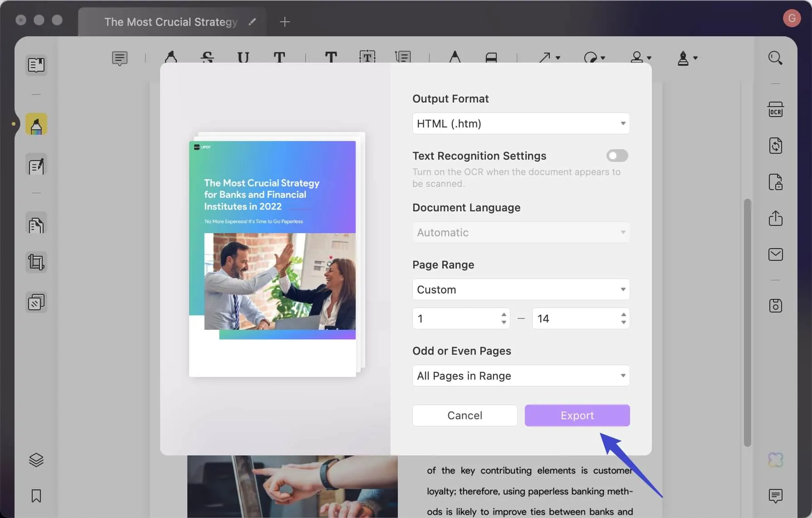Select the Strikethrough markup tool
812x518 pixels.
click(x=207, y=57)
